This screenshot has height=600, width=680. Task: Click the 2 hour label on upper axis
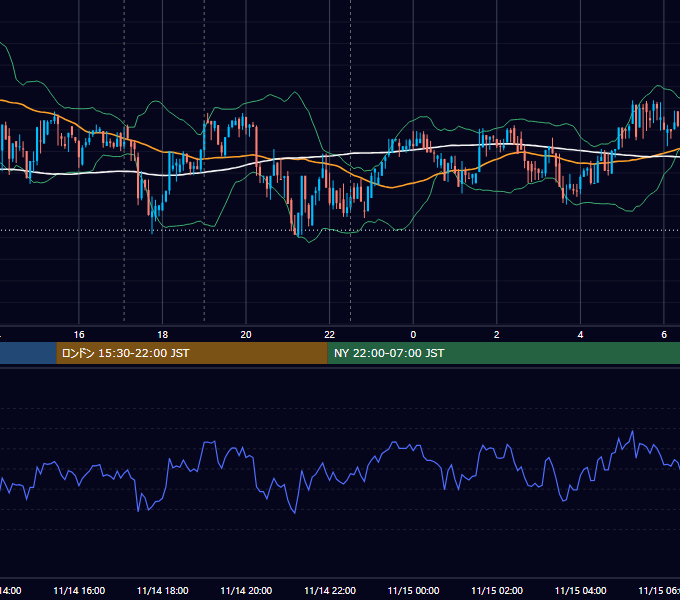tap(497, 335)
